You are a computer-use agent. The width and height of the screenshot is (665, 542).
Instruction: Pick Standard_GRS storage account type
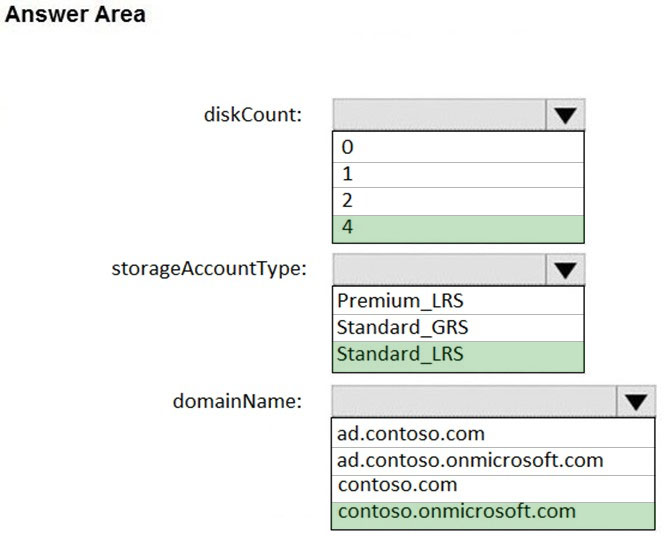click(458, 328)
